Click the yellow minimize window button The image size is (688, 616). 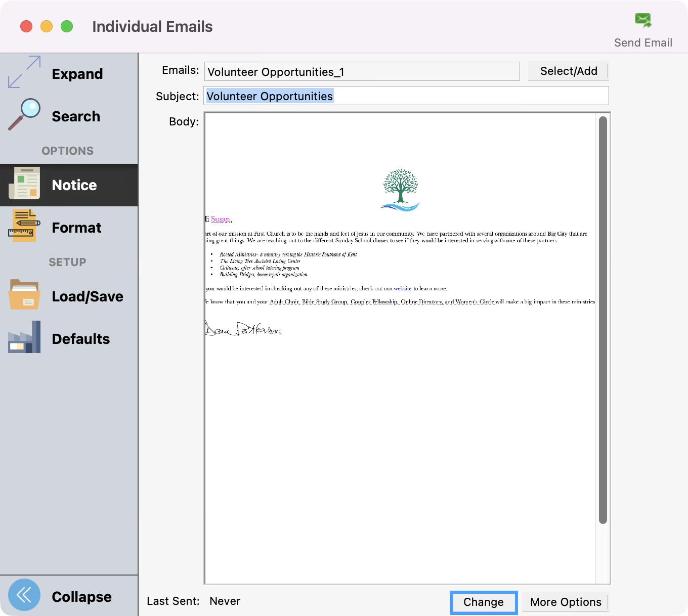47,26
